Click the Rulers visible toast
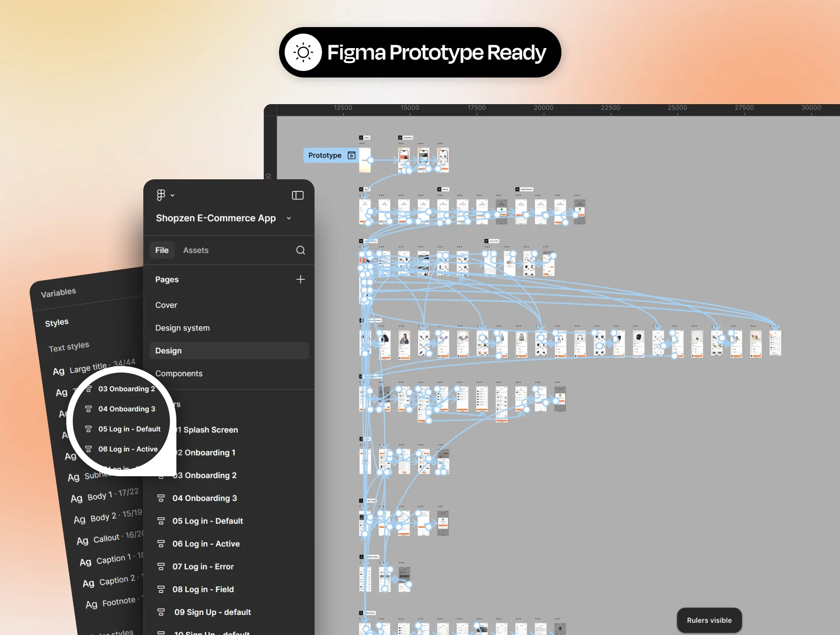Viewport: 840px width, 635px height. pos(709,620)
